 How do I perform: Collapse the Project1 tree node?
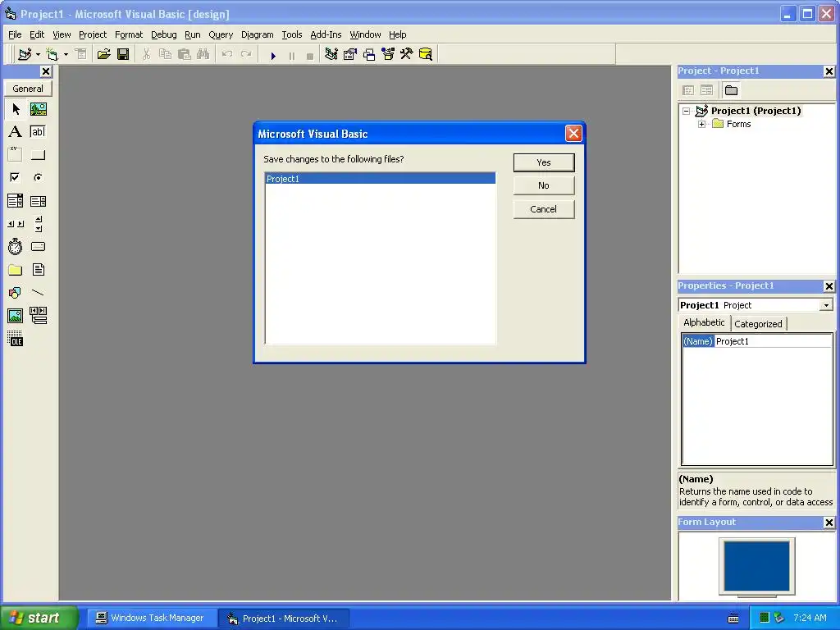(687, 111)
